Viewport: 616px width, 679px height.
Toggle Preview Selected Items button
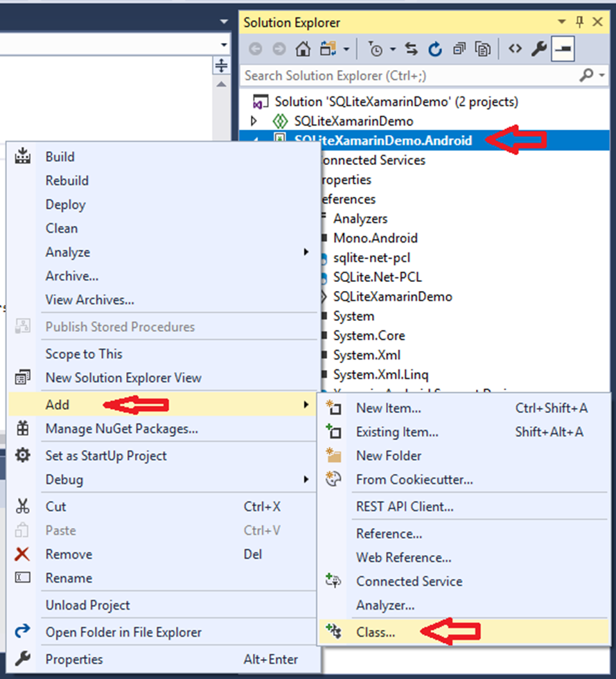[x=563, y=49]
